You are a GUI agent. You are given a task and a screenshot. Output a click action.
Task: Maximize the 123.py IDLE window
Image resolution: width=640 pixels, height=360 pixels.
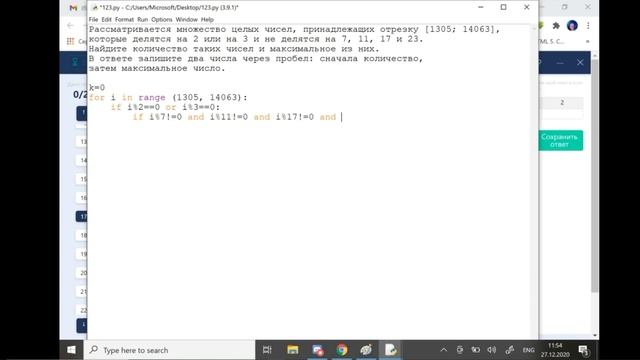pyautogui.click(x=503, y=7)
